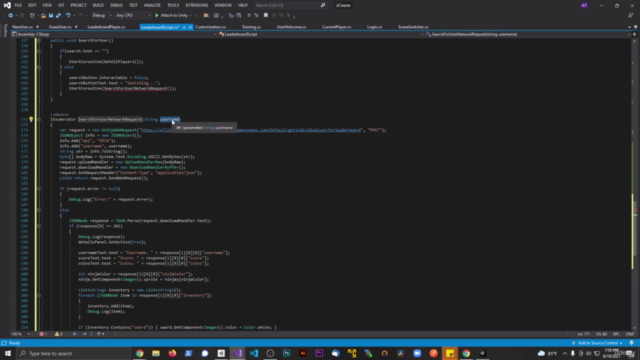
Task: Open Photoshop from the taskbar
Action: (287, 353)
